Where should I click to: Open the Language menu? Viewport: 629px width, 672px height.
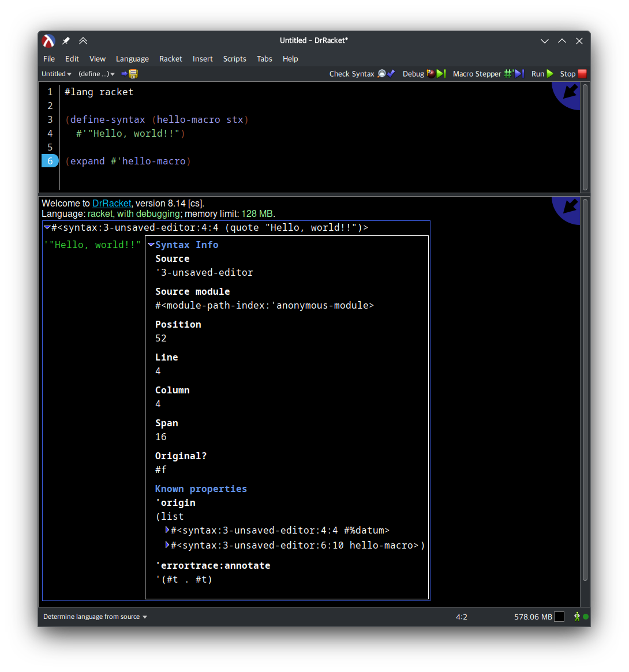click(x=132, y=59)
